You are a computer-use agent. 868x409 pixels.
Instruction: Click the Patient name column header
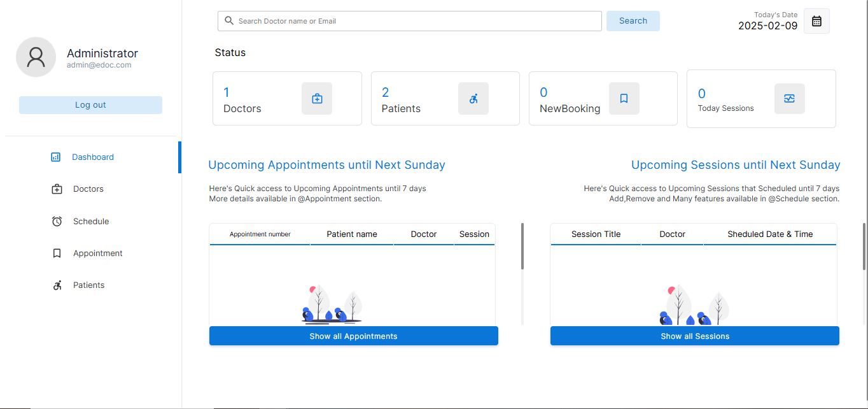click(x=351, y=234)
